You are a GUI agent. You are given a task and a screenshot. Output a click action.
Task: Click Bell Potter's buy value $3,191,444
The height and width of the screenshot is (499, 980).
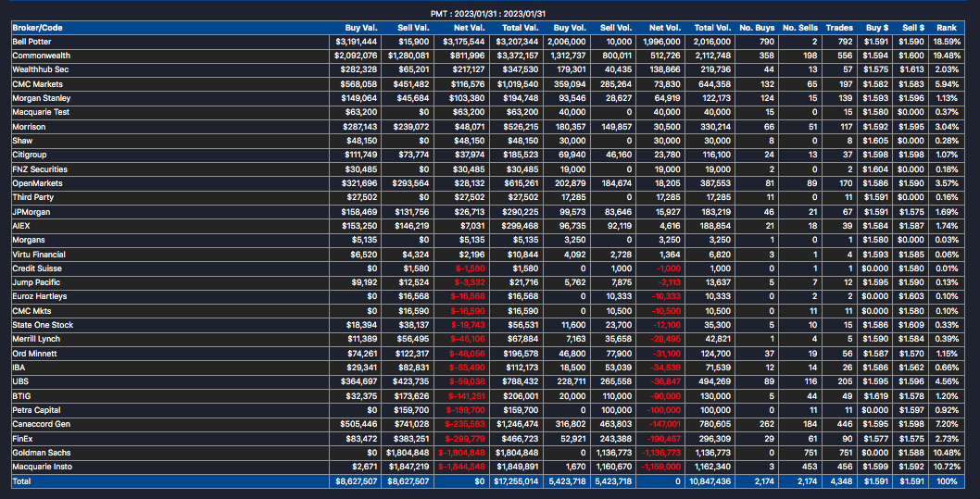[356, 42]
